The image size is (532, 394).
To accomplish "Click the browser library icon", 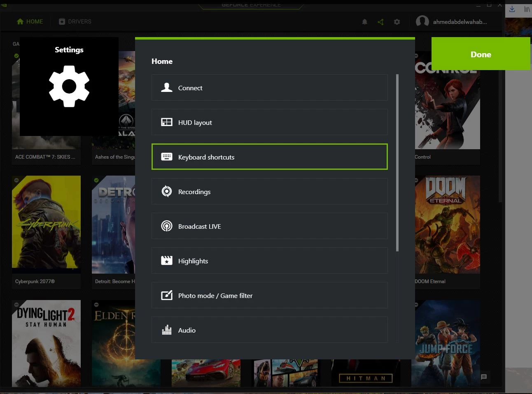I will point(527,9).
